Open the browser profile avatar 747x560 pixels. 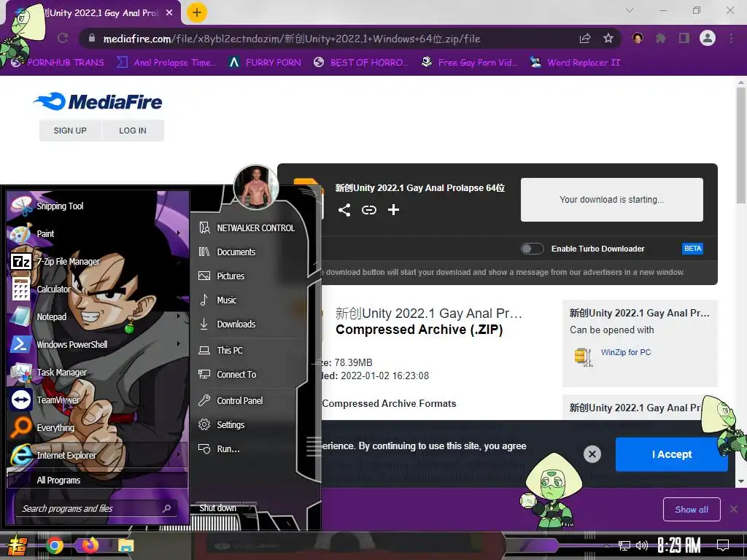coord(708,38)
